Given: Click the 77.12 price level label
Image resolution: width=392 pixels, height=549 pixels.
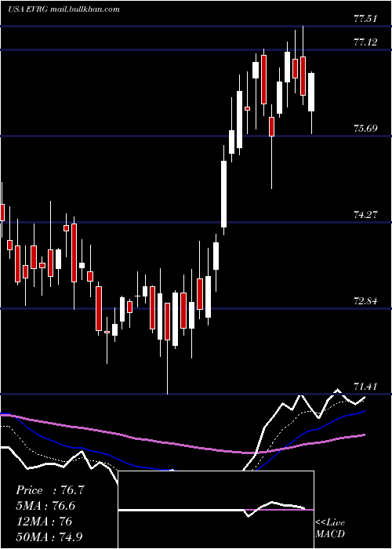Looking at the screenshot, I should coord(365,42).
